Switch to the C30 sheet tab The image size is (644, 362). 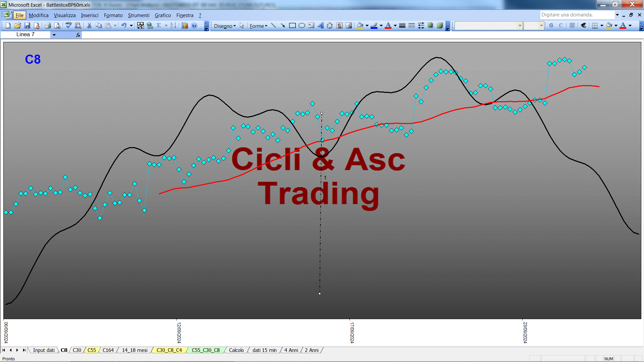(77, 350)
